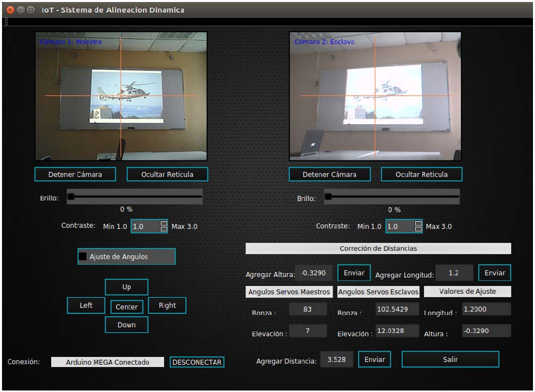Click Camera 1 brightness slider handle
535x392 pixels.
[71, 197]
